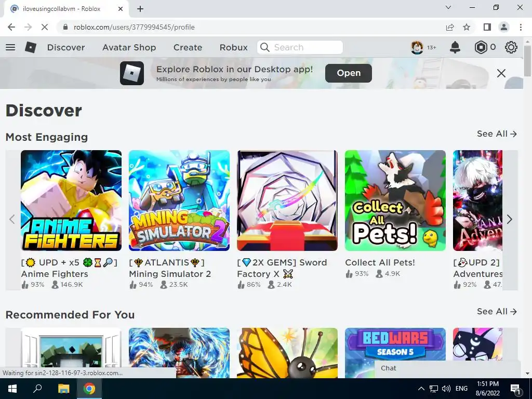Click the Open desktop app button
Image resolution: width=532 pixels, height=399 pixels.
349,73
